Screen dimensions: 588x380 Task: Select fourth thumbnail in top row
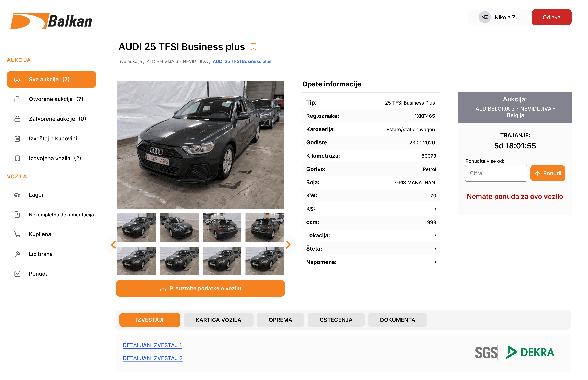click(265, 228)
